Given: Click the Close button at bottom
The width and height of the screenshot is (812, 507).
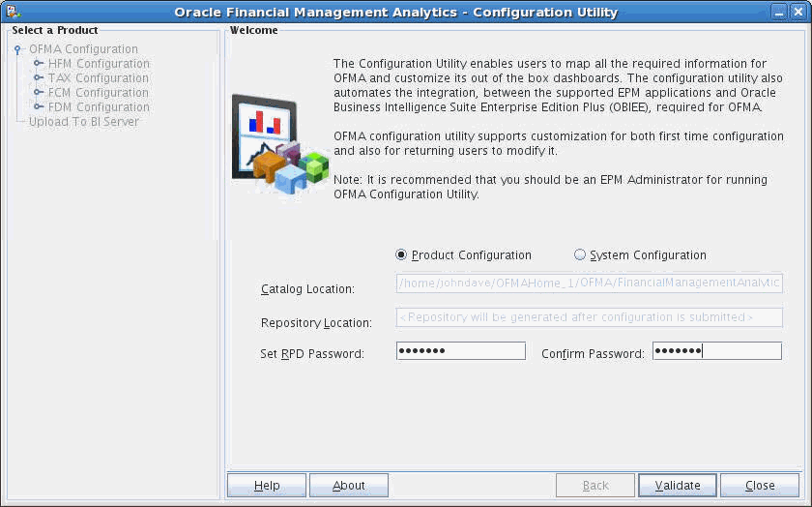Looking at the screenshot, I should coord(760,485).
